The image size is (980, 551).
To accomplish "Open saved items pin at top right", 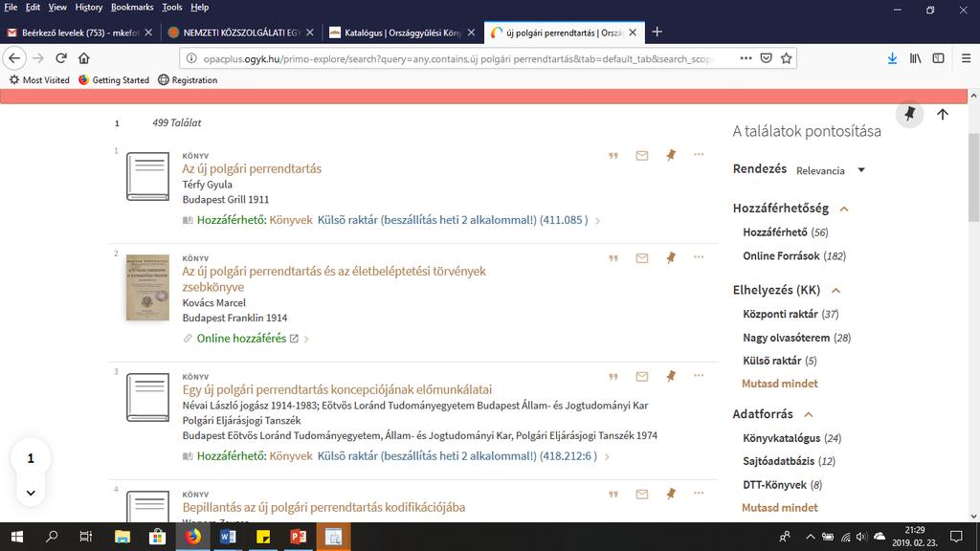I will 909,115.
